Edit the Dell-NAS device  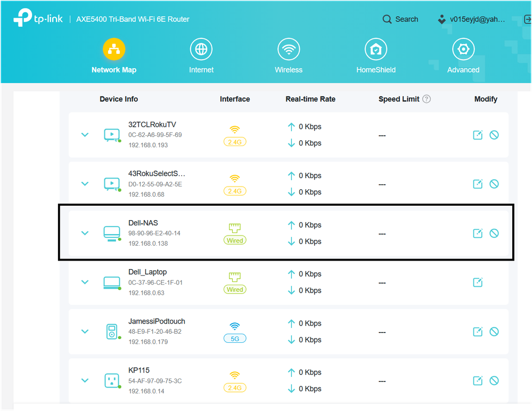click(x=478, y=233)
